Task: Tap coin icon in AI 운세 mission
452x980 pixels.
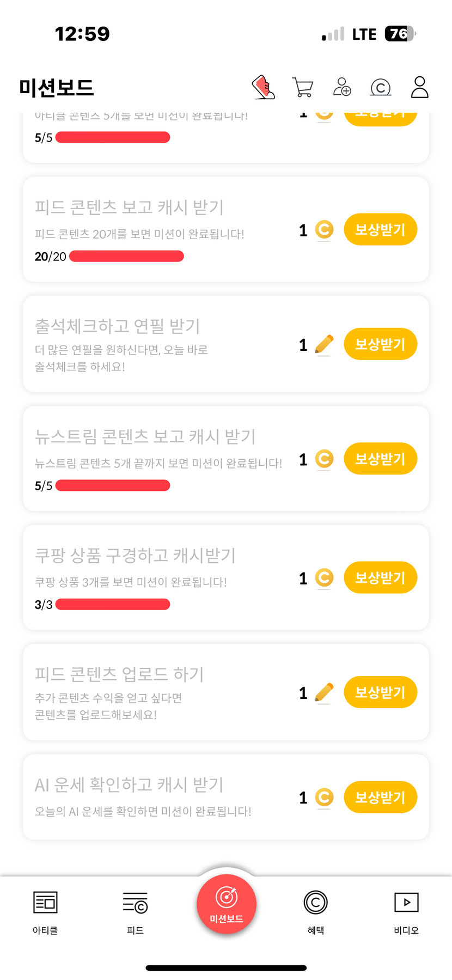Action: click(x=324, y=798)
